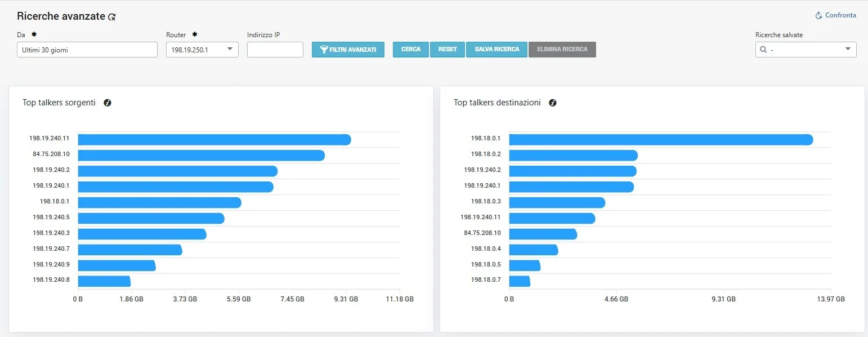Select destination bar for 84.75.208.10
Viewport: 868px width, 337px height.
543,234
